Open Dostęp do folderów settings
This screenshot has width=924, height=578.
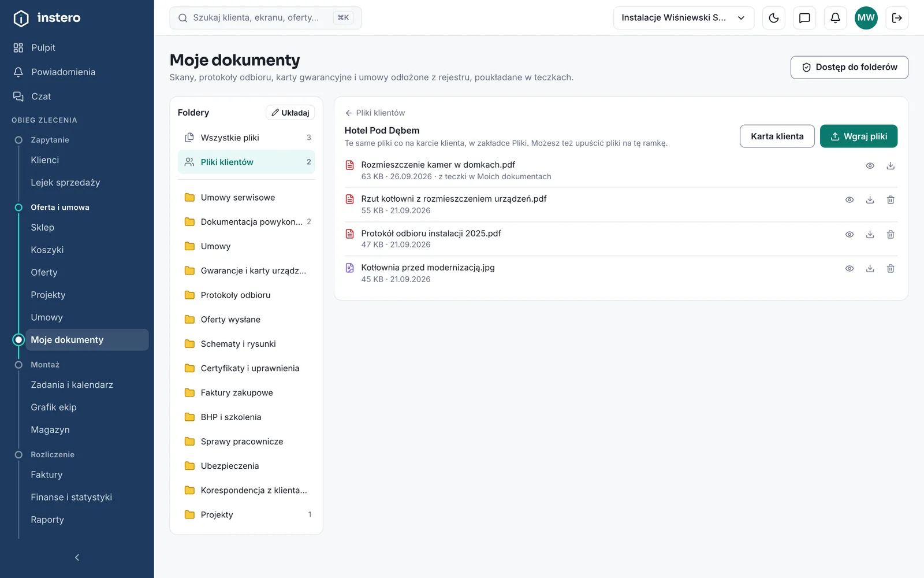pyautogui.click(x=849, y=67)
